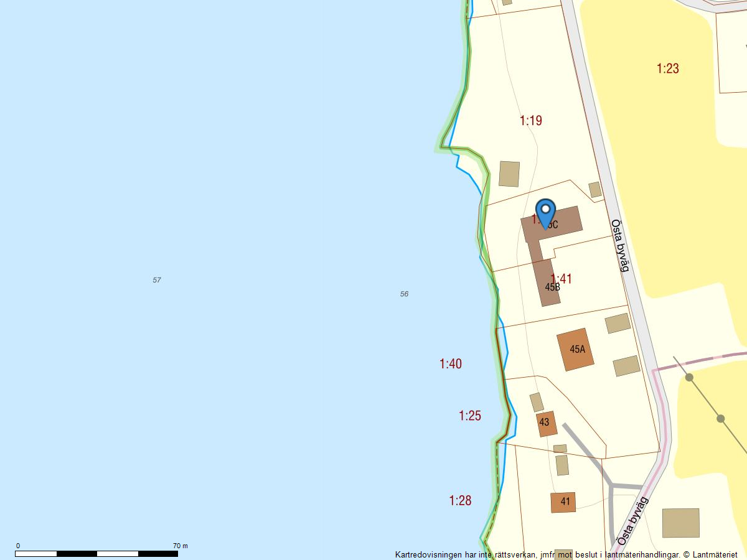The image size is (747, 560).
Task: Select property label 1:19
Action: tap(531, 121)
